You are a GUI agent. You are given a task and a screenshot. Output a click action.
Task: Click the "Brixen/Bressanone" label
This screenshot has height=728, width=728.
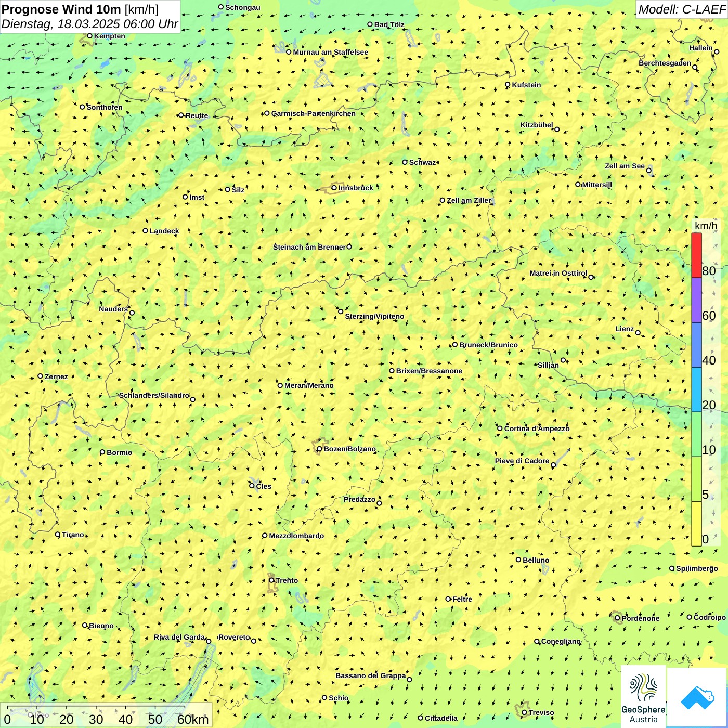[x=429, y=371]
